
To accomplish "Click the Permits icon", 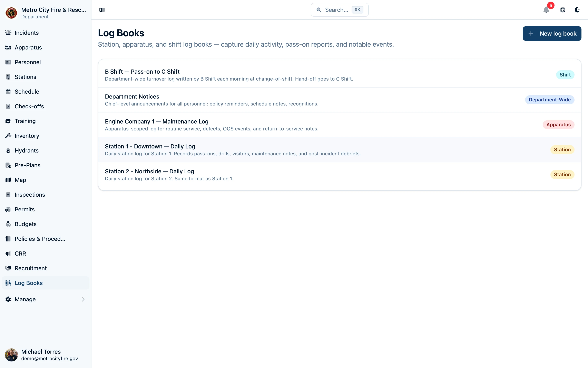I will point(8,209).
